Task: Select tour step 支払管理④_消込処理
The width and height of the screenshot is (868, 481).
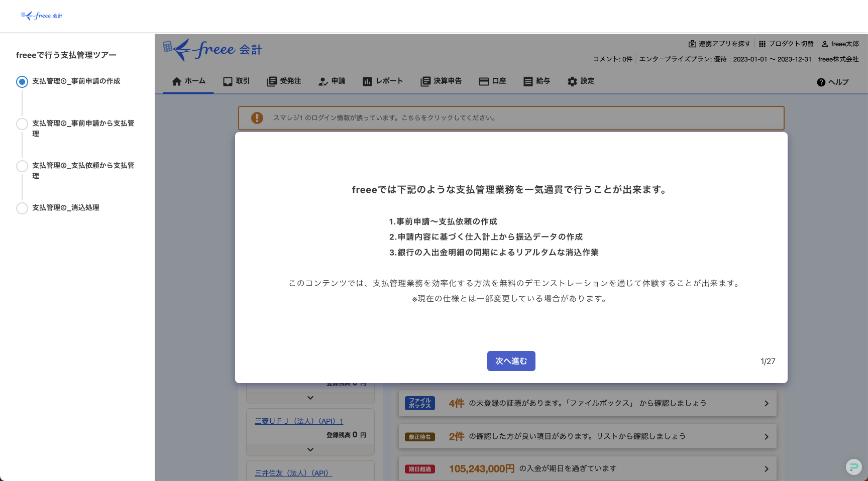Action: click(58, 208)
